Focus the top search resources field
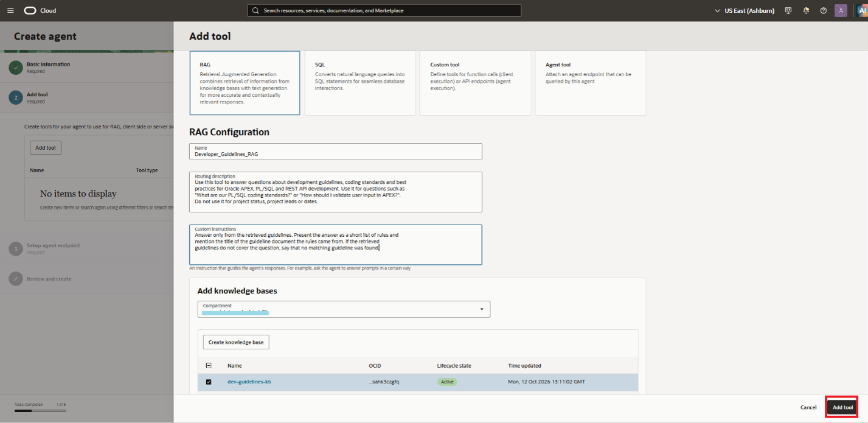The height and width of the screenshot is (423, 868). (x=384, y=10)
